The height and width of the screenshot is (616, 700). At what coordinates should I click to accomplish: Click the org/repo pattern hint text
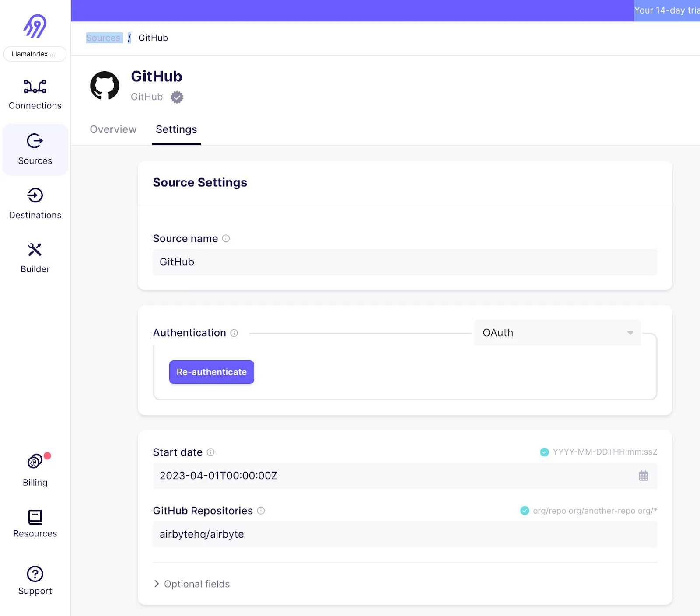pos(595,511)
